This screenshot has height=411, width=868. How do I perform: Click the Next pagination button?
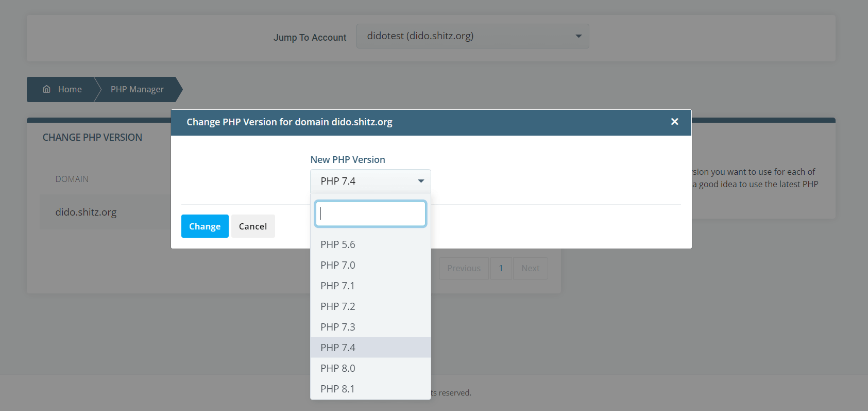[530, 268]
